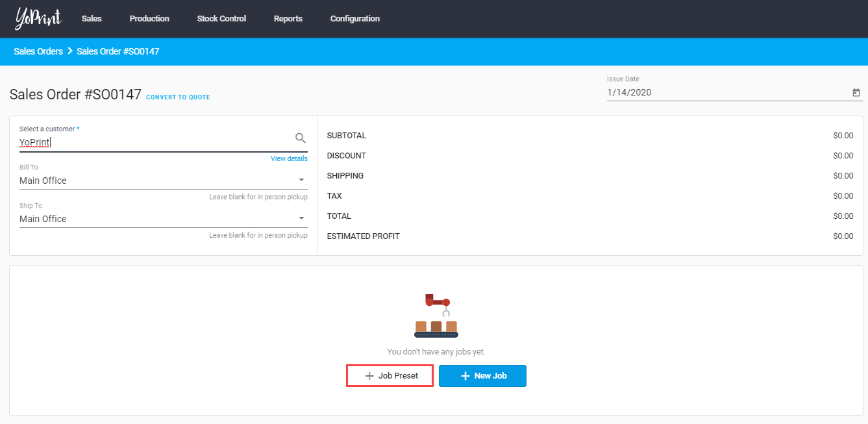Click Convert to Quote link
868x424 pixels.
point(178,97)
